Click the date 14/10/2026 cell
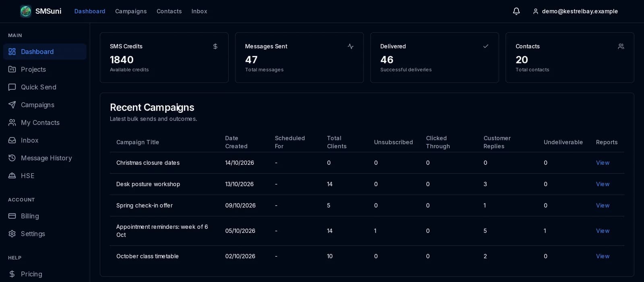Screen dimensions: 644x282 [239, 163]
